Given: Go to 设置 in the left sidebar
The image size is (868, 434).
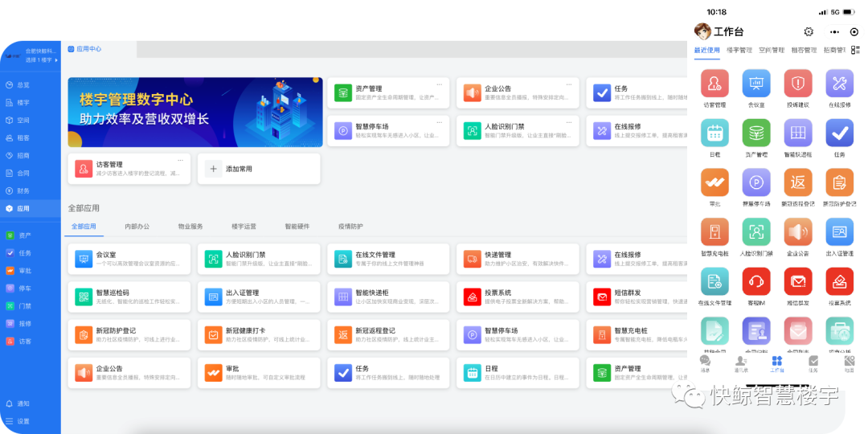Looking at the screenshot, I should click(23, 421).
